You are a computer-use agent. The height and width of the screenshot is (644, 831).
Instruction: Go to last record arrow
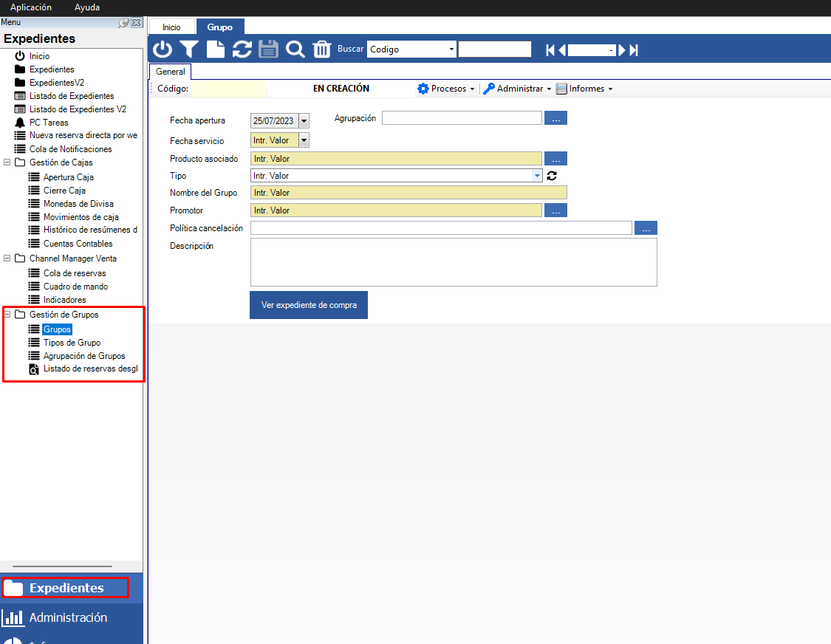pos(633,49)
